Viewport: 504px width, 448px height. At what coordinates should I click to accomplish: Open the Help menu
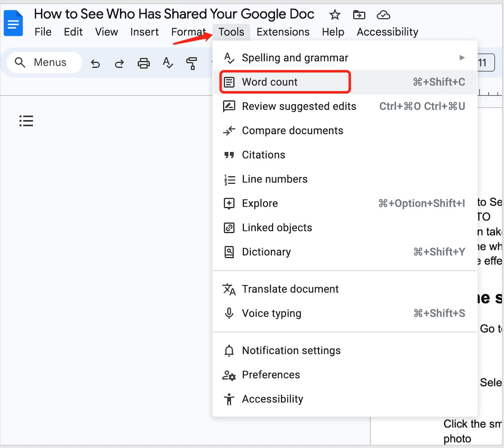click(333, 32)
